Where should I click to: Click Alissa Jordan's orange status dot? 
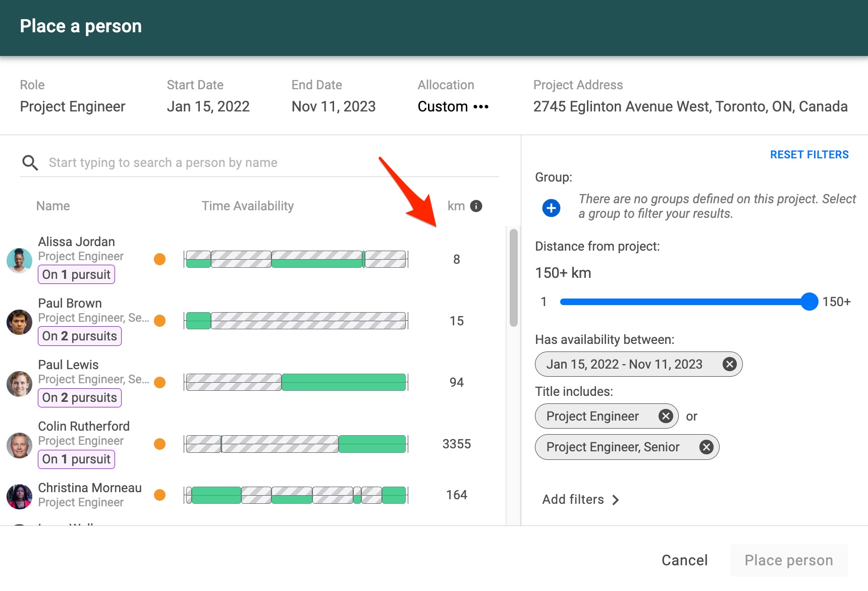[159, 259]
